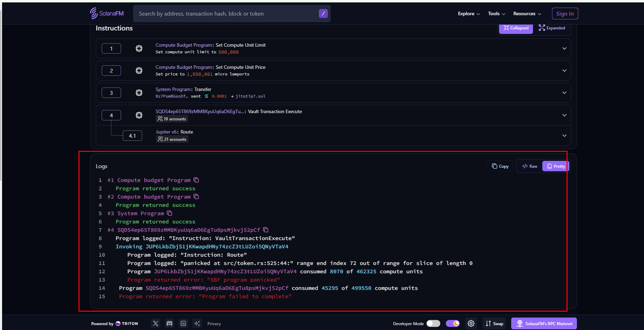Copy the #1 Compute budget Program address
This screenshot has height=330, width=644.
pyautogui.click(x=196, y=180)
